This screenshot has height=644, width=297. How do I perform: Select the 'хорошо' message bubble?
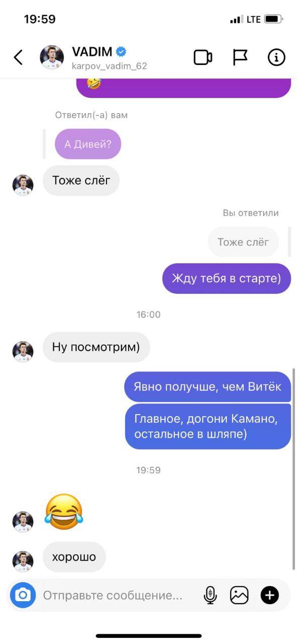(x=74, y=557)
